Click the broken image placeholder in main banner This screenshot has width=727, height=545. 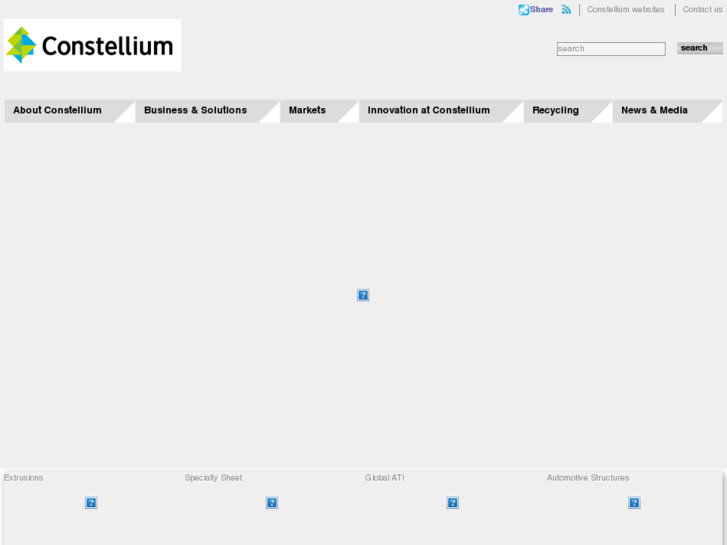pyautogui.click(x=363, y=295)
